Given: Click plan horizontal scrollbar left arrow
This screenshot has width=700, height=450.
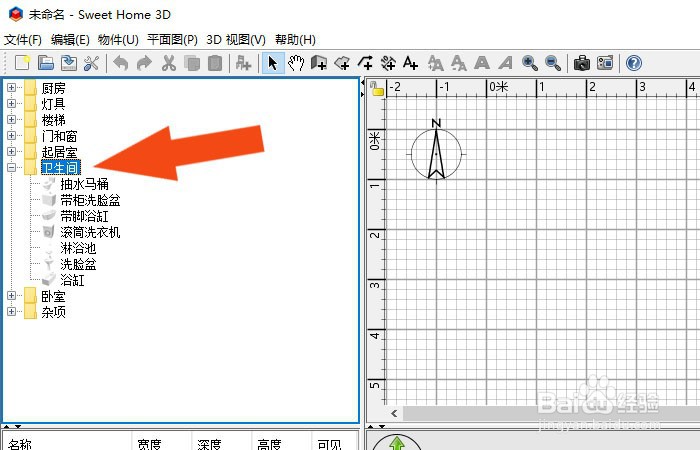Looking at the screenshot, I should coord(394,413).
